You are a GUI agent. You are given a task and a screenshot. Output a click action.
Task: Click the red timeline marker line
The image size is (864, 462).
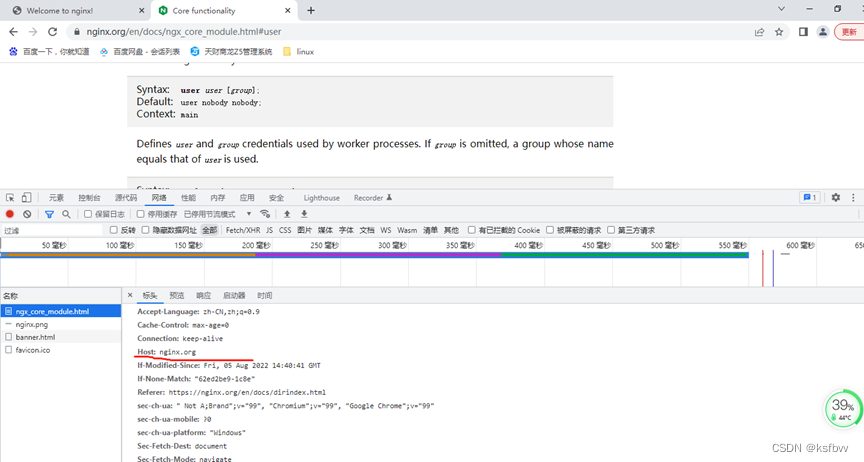763,268
